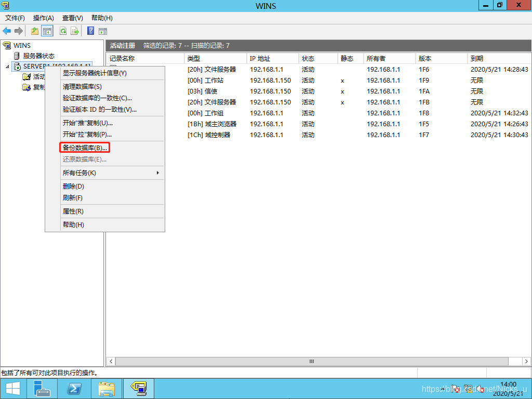Choose 验证数据库的一致性(C)... menu item
This screenshot has width=532, height=399.
tap(105, 98)
